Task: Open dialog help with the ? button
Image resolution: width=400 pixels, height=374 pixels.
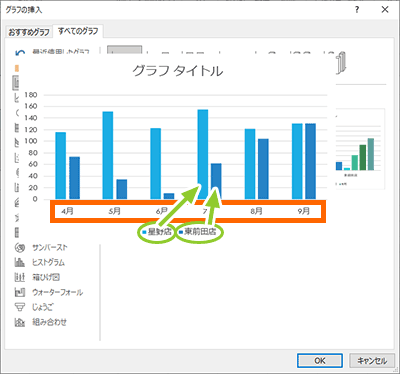Action: (x=357, y=10)
